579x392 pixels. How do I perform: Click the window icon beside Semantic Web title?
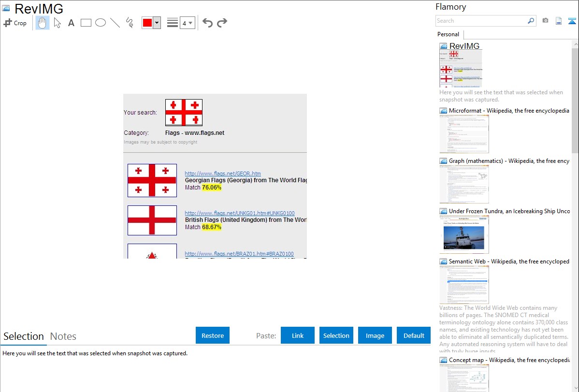pos(444,261)
